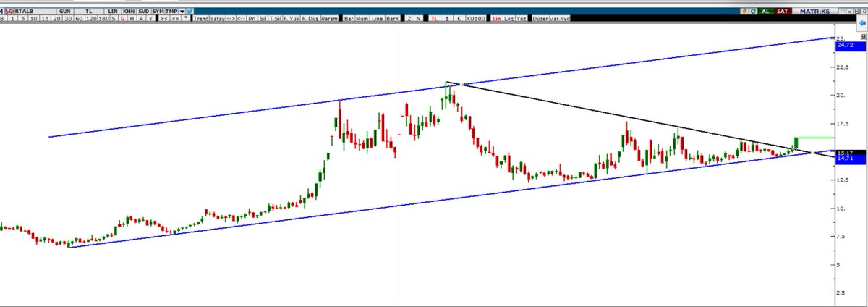
Task: Click the LIN scale header
Action: click(113, 12)
